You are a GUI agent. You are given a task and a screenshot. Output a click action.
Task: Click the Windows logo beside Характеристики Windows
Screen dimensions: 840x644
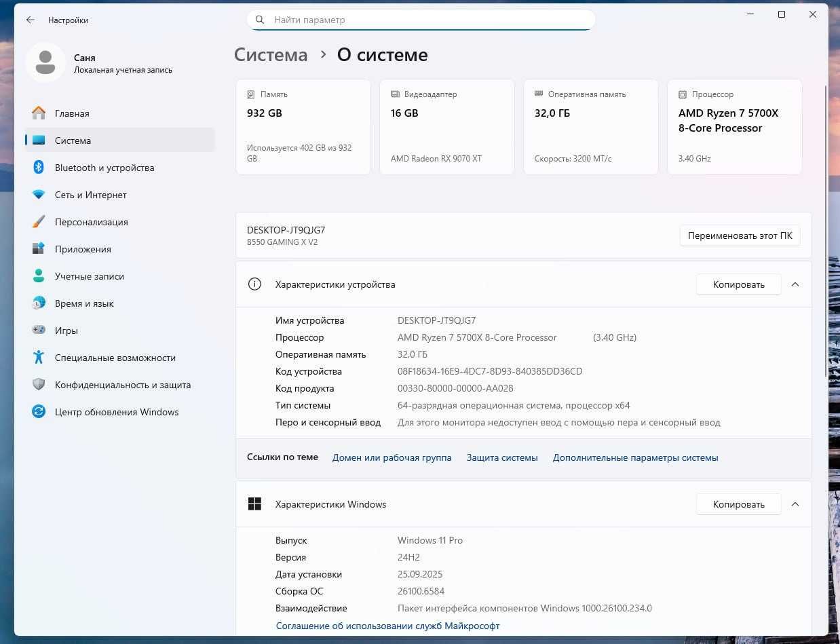(254, 504)
